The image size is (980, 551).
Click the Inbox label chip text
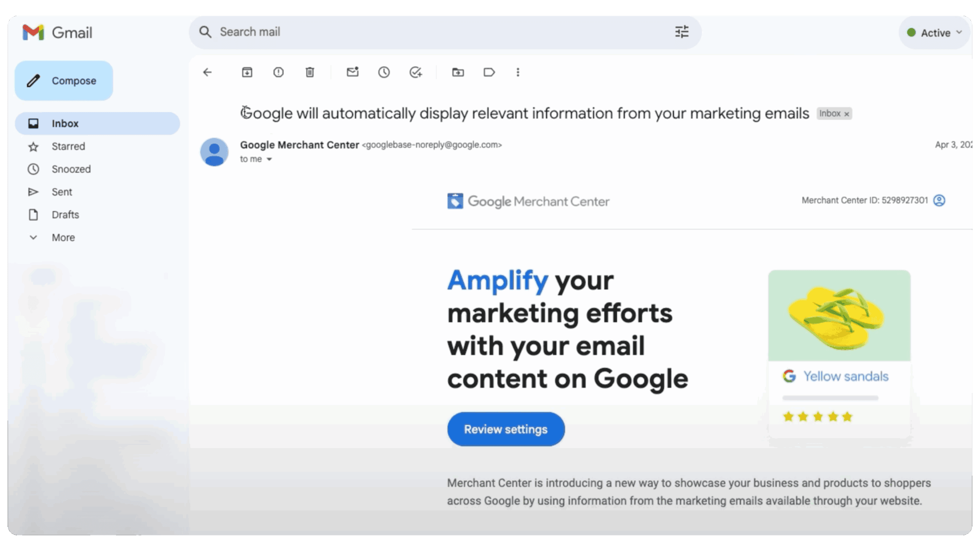[x=830, y=114]
